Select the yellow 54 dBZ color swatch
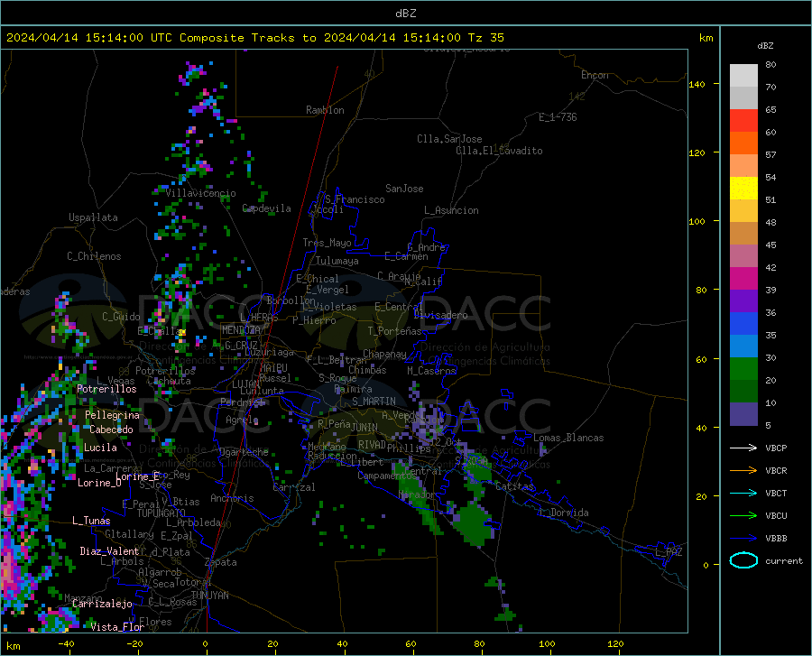The width and height of the screenshot is (812, 656). [743, 188]
